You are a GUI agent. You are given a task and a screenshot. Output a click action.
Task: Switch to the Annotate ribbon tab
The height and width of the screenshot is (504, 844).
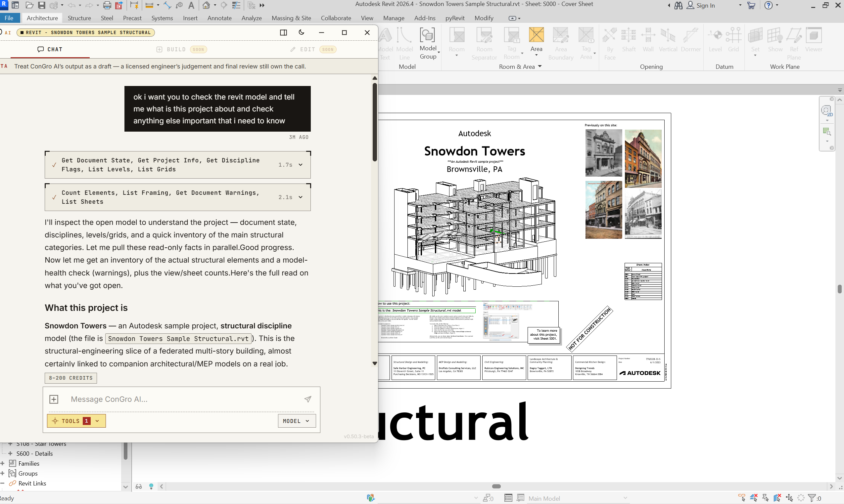pyautogui.click(x=219, y=18)
